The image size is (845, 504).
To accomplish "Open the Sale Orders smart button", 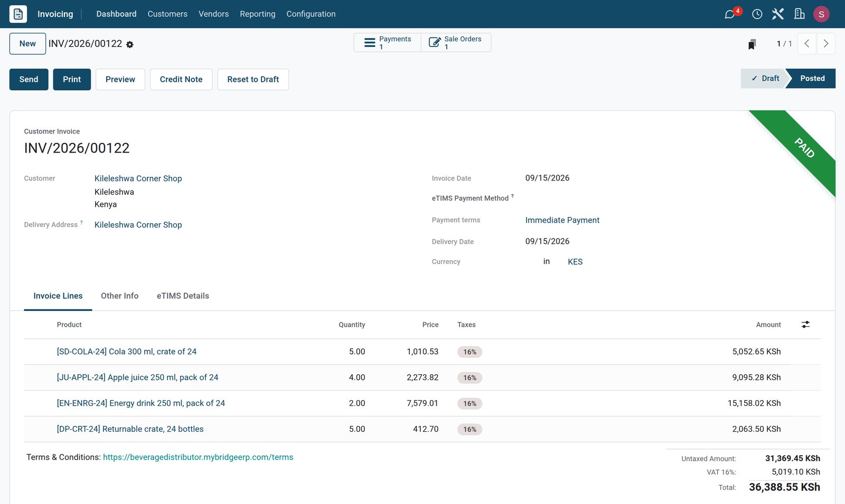I will (456, 43).
